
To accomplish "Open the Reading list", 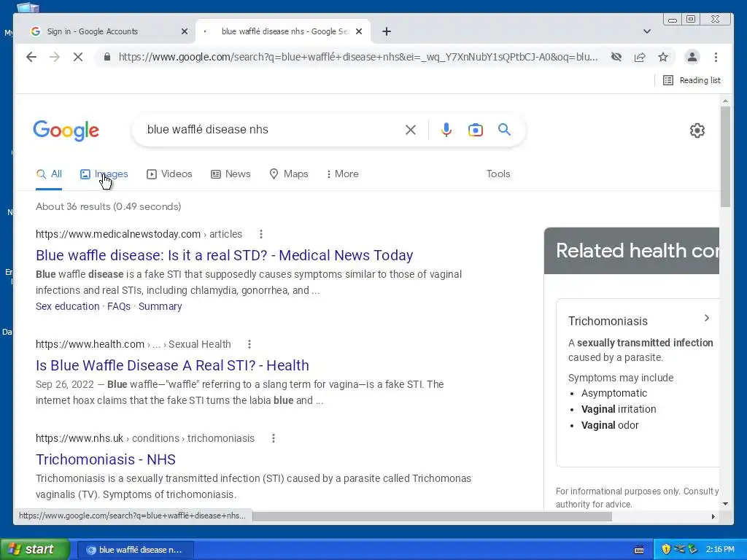I will click(692, 80).
